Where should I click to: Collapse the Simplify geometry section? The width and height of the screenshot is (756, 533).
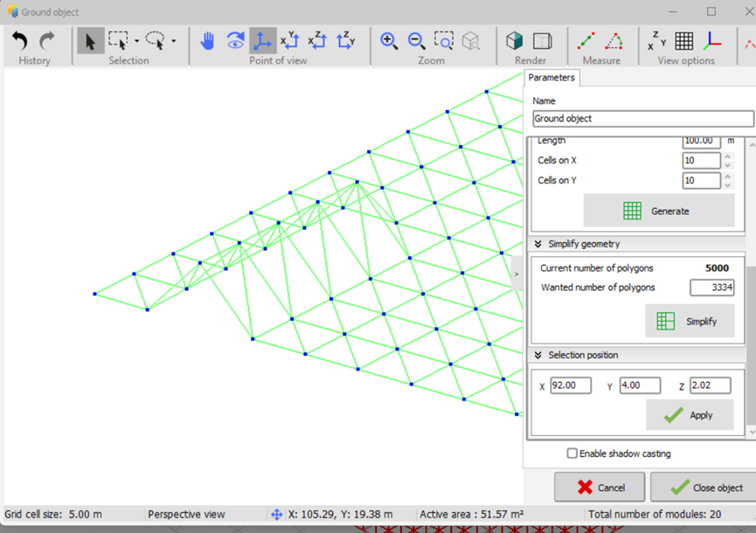(x=538, y=244)
